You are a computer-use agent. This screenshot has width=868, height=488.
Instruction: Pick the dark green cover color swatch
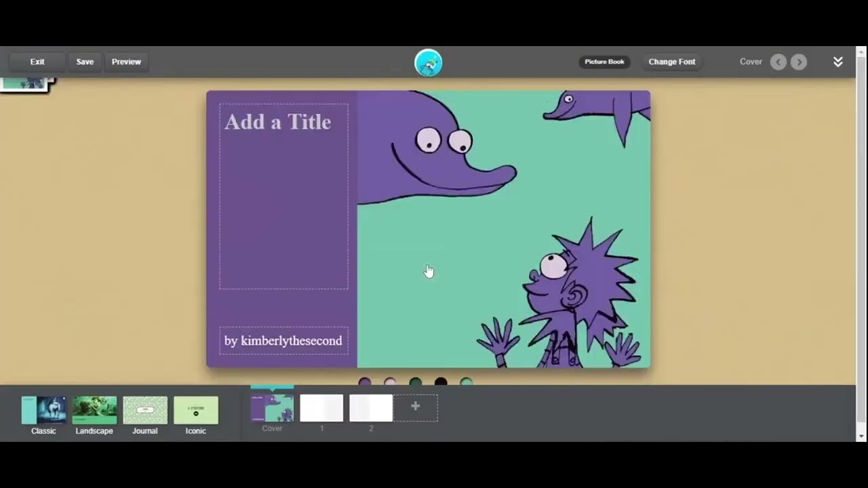click(416, 382)
